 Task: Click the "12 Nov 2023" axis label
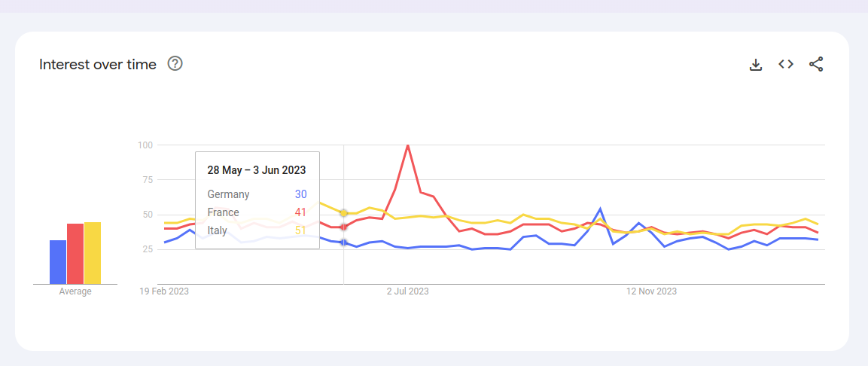coord(653,291)
